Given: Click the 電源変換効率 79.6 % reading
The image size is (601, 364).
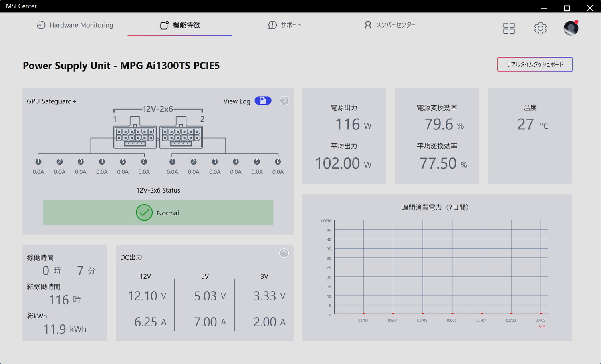Looking at the screenshot, I should click(x=444, y=125).
